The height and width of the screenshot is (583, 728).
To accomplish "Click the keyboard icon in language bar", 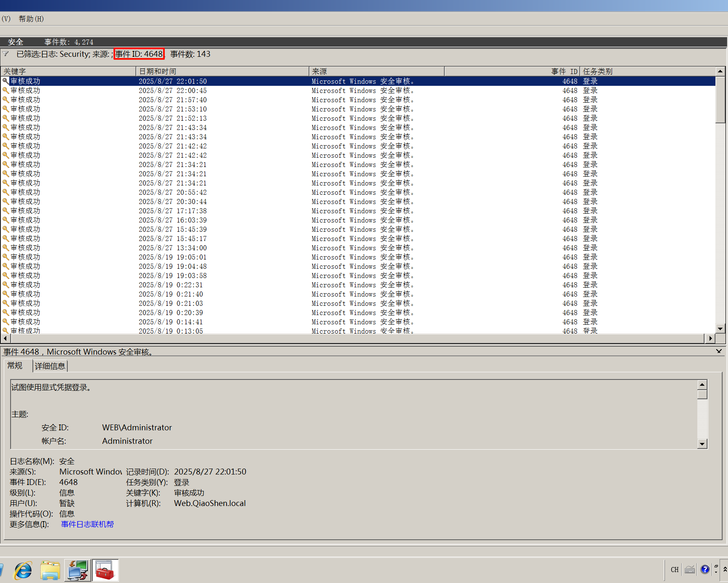I will click(x=690, y=570).
